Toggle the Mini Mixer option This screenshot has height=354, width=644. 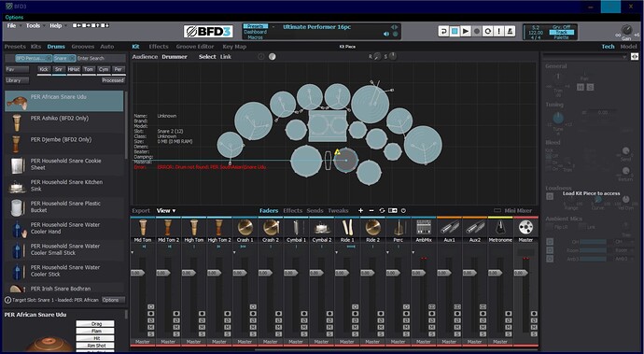click(512, 210)
